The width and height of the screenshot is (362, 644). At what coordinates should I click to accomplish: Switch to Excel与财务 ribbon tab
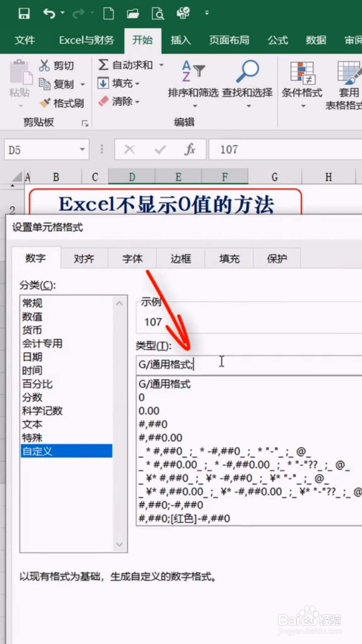[x=86, y=40]
